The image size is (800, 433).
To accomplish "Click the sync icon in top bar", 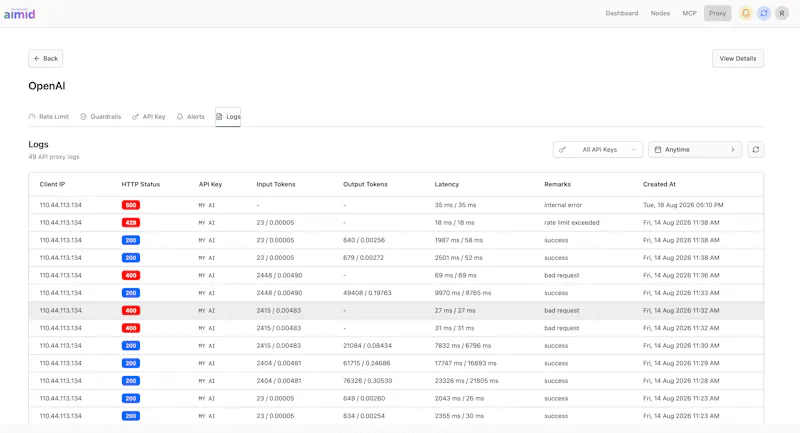I will (x=764, y=13).
